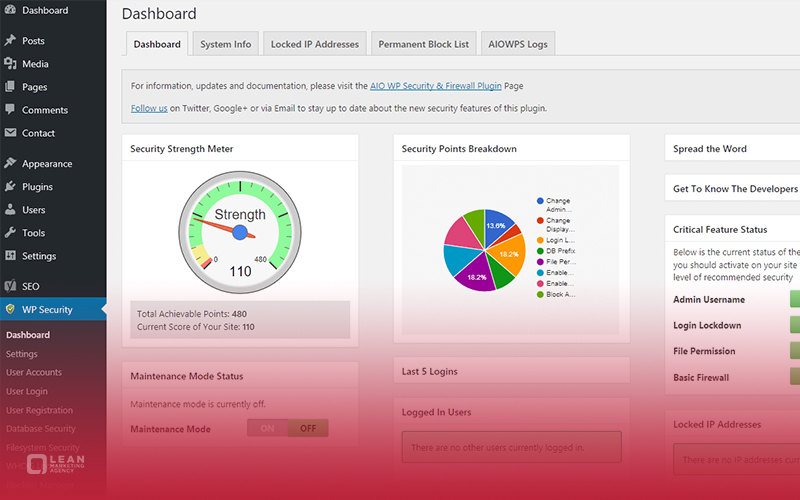Viewport: 800px width, 500px height.
Task: Open Filesystem Security submenu item
Action: click(43, 447)
